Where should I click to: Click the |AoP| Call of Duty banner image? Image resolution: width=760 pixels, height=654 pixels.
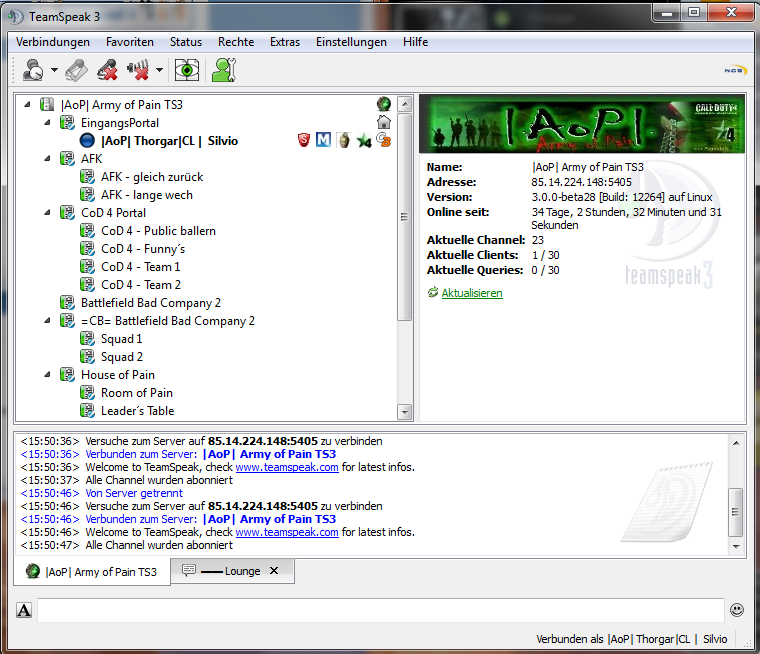[582, 124]
